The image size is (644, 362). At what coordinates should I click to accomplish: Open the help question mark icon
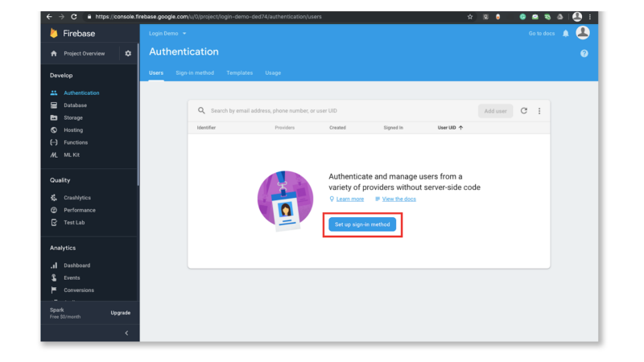pyautogui.click(x=584, y=53)
